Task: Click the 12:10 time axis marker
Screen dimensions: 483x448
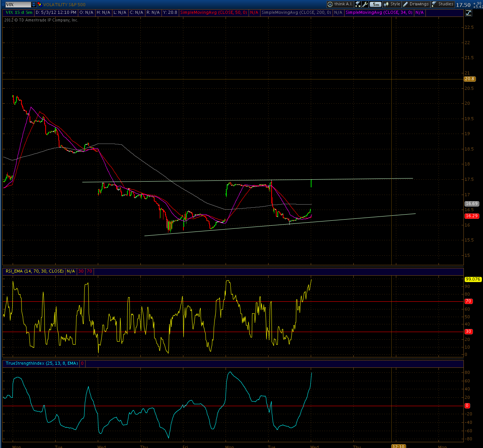Action: [398, 446]
